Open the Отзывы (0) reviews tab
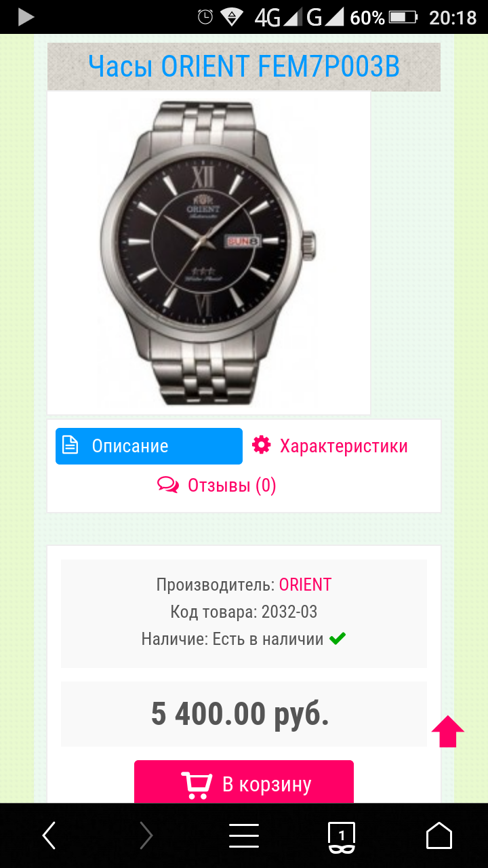Viewport: 488px width, 868px height. 217,486
